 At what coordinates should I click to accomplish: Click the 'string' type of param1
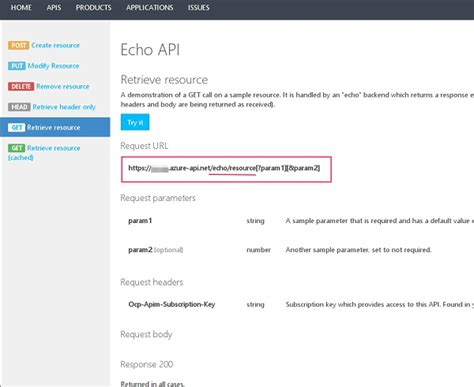255,221
